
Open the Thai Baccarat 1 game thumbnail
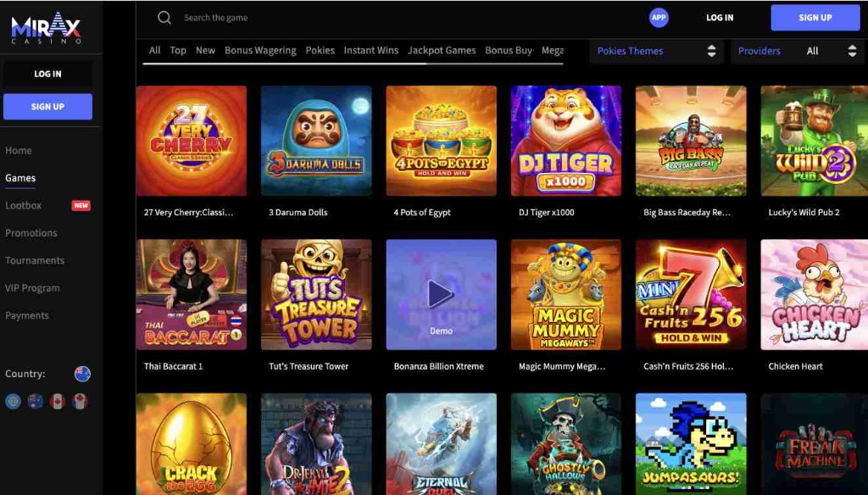click(191, 294)
